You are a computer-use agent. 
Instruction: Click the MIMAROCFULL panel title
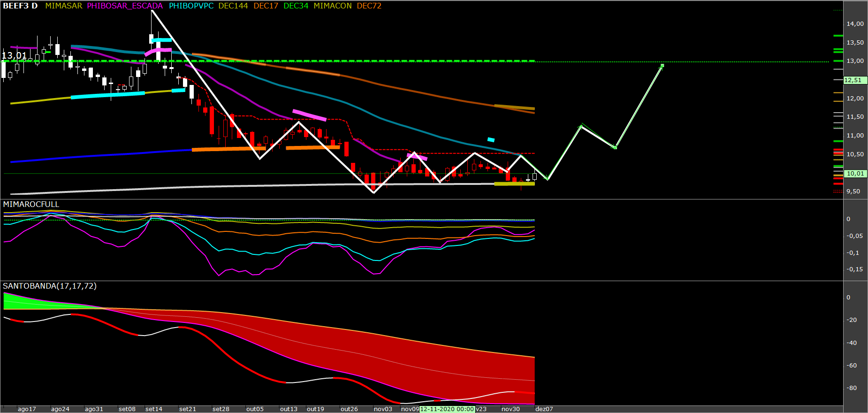[31, 205]
